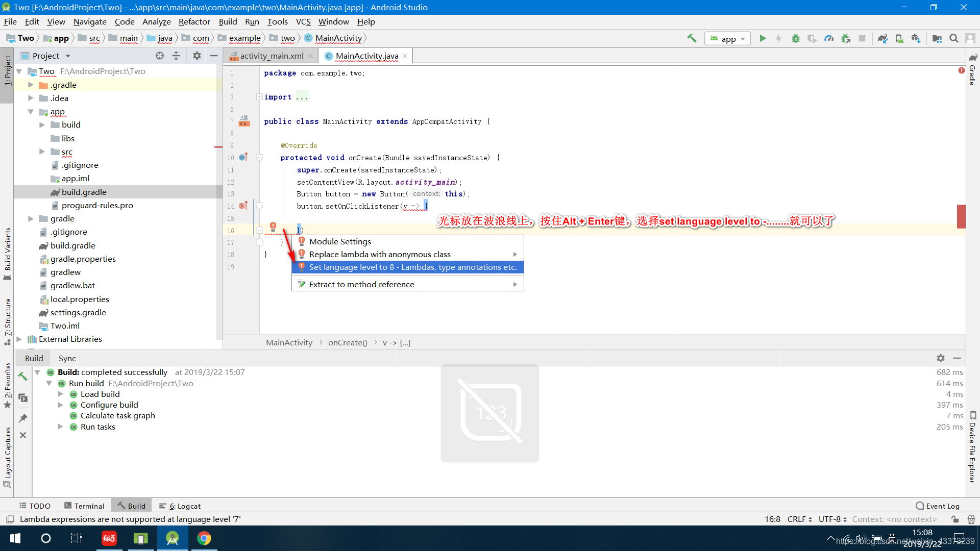
Task: Click Sync Project with Gradle Files icon
Action: pyautogui.click(x=883, y=38)
